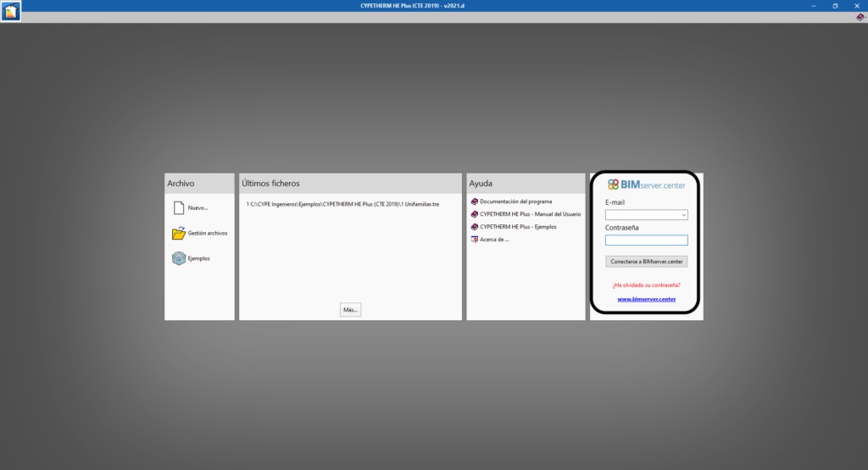
Task: Click the BIMserver.center logo
Action: [x=646, y=185]
